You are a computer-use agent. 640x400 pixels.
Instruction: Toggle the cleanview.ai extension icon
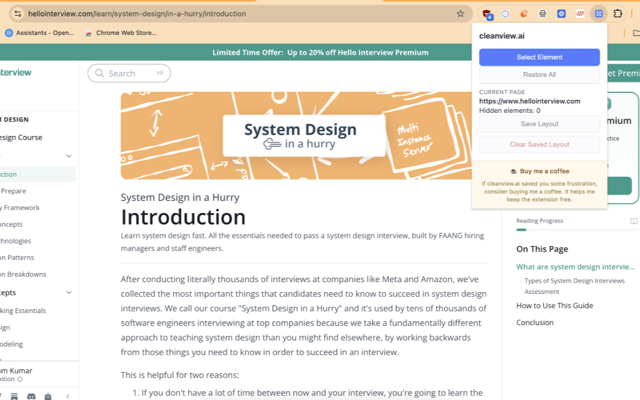[598, 14]
